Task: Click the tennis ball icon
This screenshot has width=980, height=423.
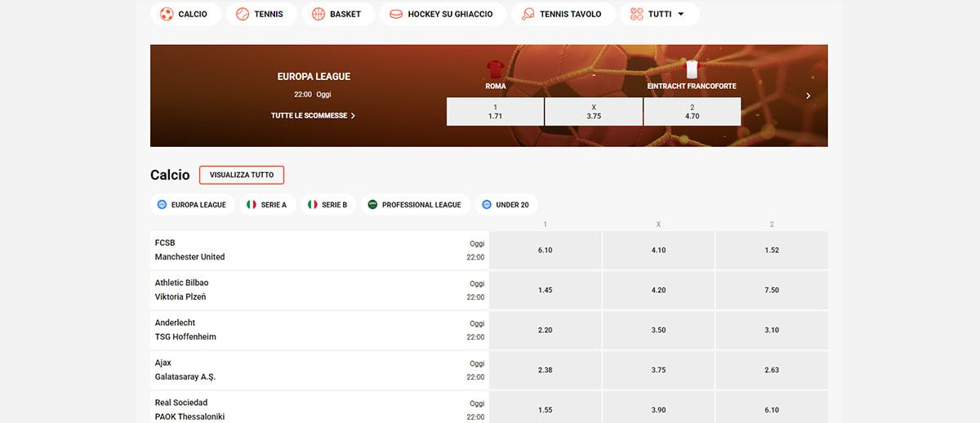Action: coord(243,14)
